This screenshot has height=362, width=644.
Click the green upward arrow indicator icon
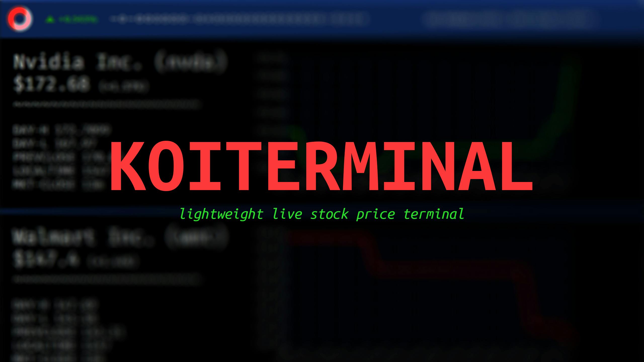point(50,19)
